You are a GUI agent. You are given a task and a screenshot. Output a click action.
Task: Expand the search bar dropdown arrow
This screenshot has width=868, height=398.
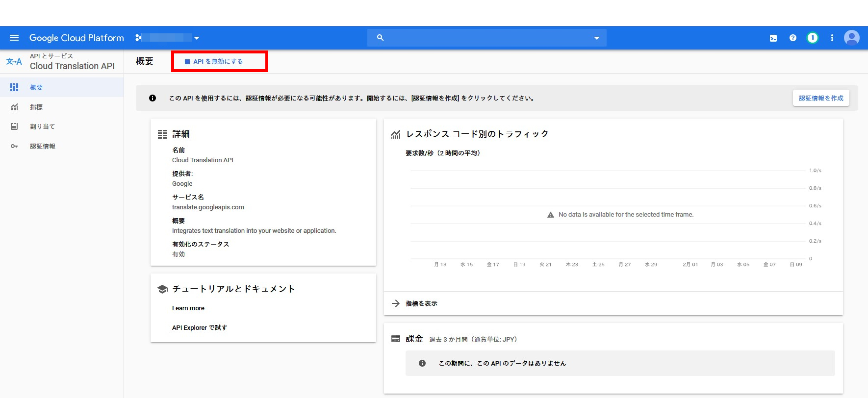pyautogui.click(x=597, y=38)
